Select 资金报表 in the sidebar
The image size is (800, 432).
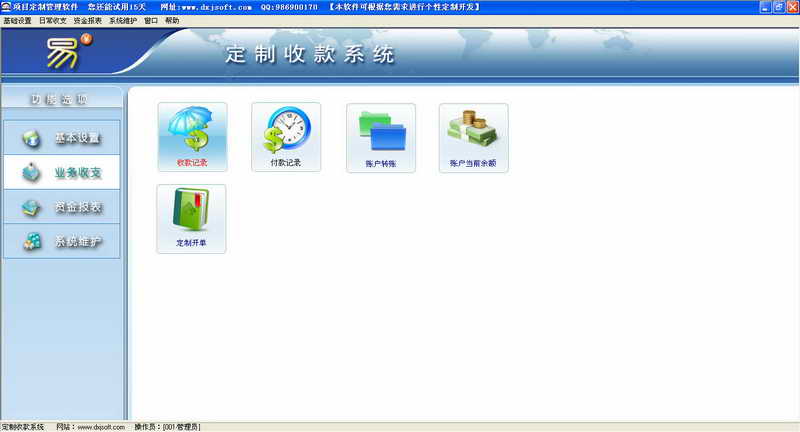pos(62,207)
